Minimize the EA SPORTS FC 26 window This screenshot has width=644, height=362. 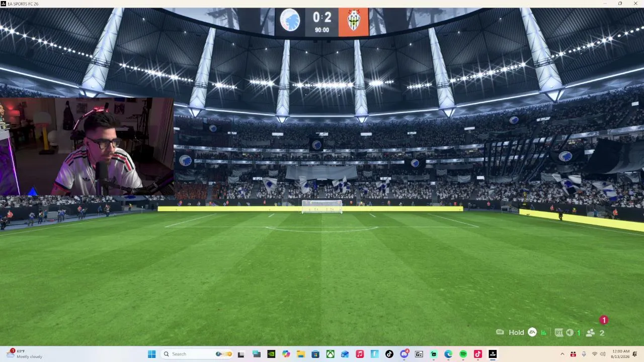click(605, 4)
